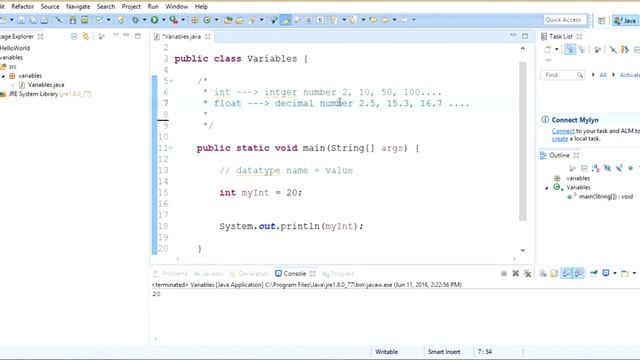Open the New Java Class dropdown arrow
Viewport: 640px width, 360px height.
[x=217, y=20]
